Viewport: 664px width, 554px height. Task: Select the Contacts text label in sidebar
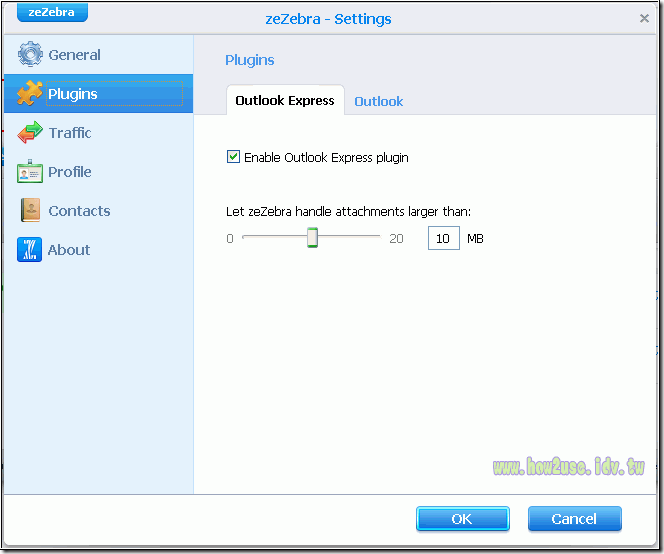[79, 211]
